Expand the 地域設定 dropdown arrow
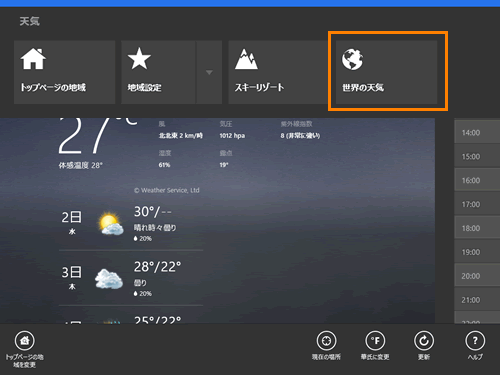 (209, 72)
